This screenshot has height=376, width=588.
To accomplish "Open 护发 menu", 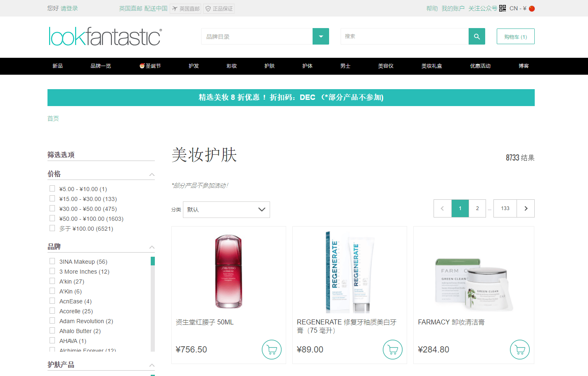I will click(x=194, y=66).
